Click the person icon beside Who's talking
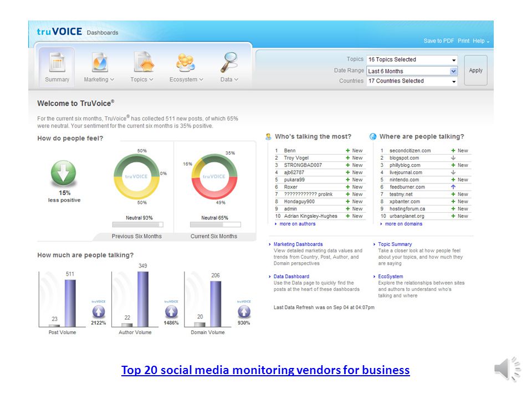 click(268, 137)
